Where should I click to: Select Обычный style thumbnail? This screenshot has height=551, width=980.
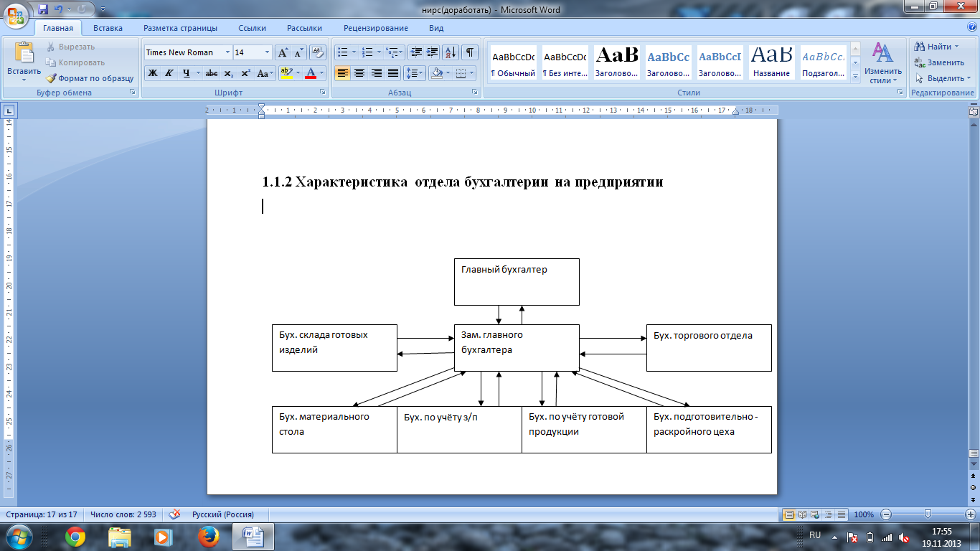(x=513, y=62)
